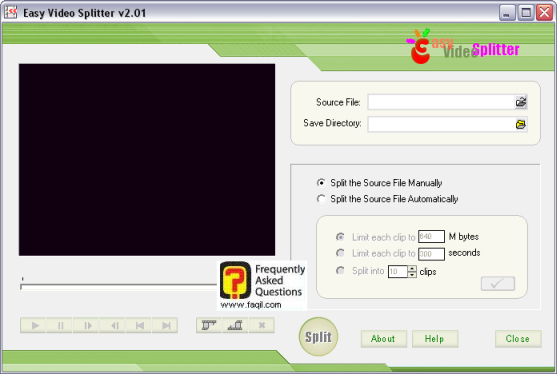Click the M bytes size field

431,237
